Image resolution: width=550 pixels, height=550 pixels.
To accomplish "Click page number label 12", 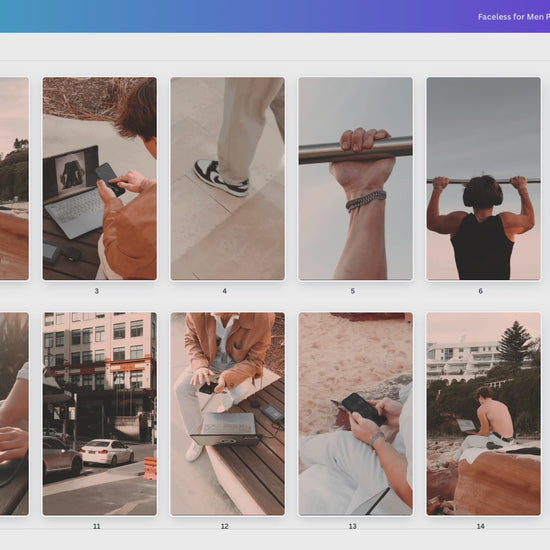I will pyautogui.click(x=224, y=526).
